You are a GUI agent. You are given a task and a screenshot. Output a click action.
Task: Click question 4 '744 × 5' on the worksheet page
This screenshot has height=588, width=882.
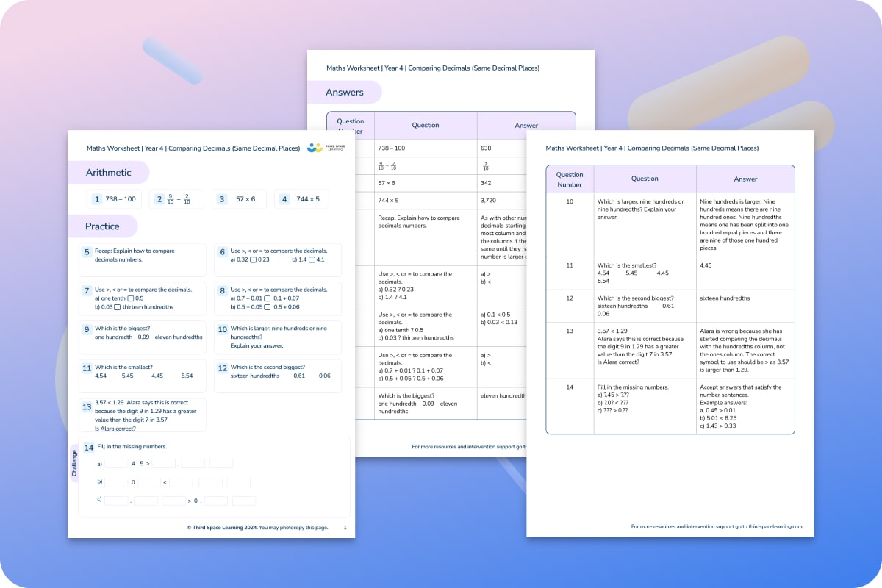point(302,199)
